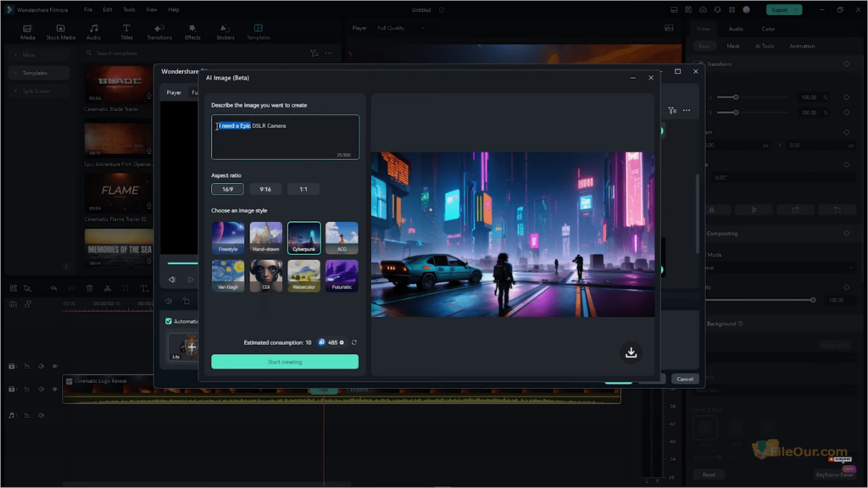Hide the video track using the eye toggle
The image size is (868, 488).
[54, 388]
